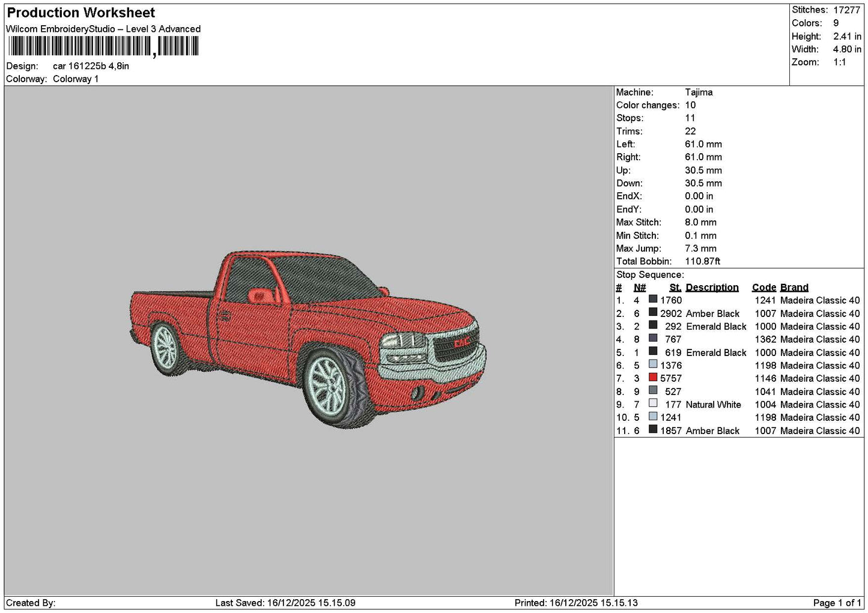Click design name 'car 161225b 4,8in'
This screenshot has width=868, height=613.
click(91, 66)
